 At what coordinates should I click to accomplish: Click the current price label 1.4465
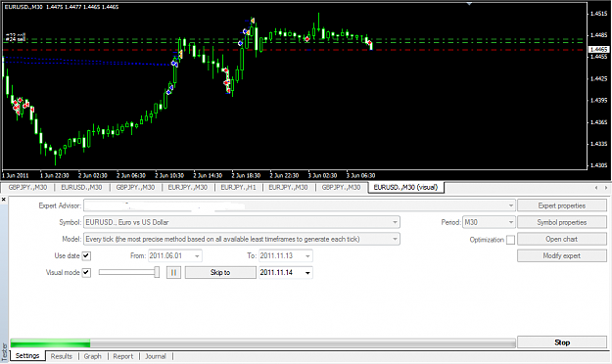[x=598, y=50]
